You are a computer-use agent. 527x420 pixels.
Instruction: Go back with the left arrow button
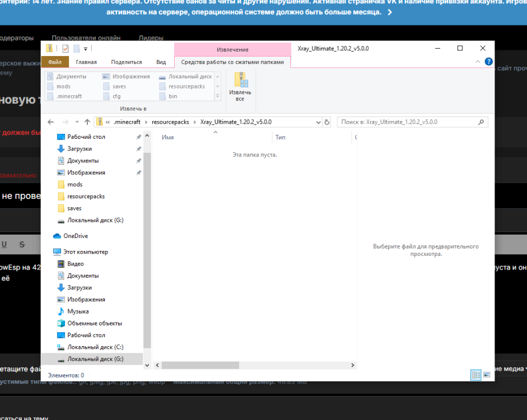click(x=51, y=122)
